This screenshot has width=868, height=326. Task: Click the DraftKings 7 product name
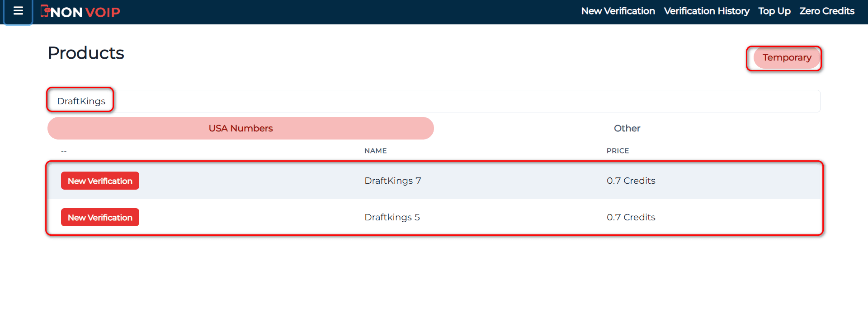393,181
